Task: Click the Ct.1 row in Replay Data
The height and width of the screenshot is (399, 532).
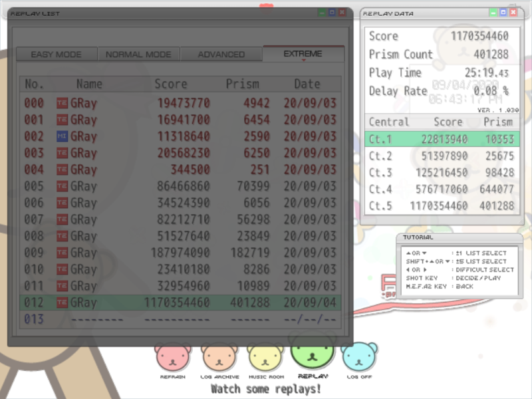Action: tap(442, 139)
